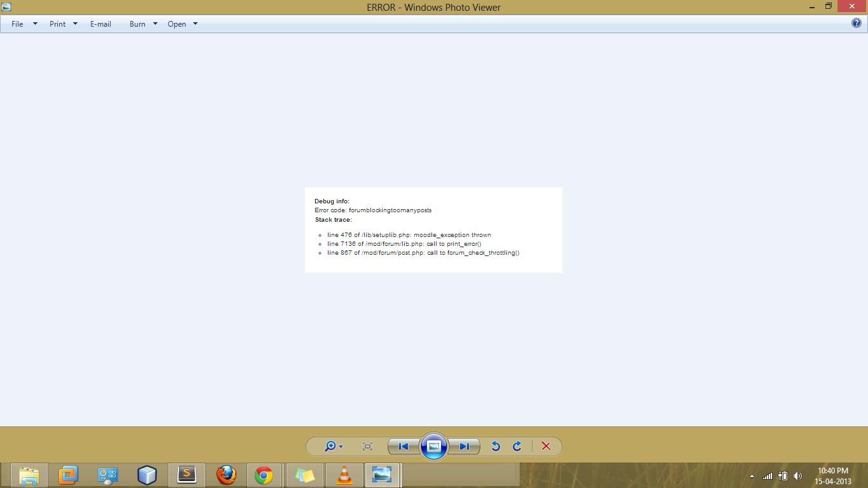Close the Windows Photo Viewer window
Screen dimensions: 868x488
852,6
